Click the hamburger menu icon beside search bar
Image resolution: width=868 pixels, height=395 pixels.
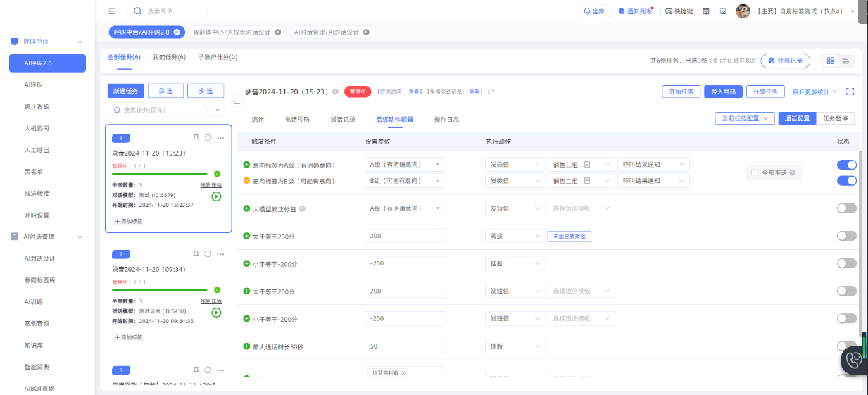112,11
